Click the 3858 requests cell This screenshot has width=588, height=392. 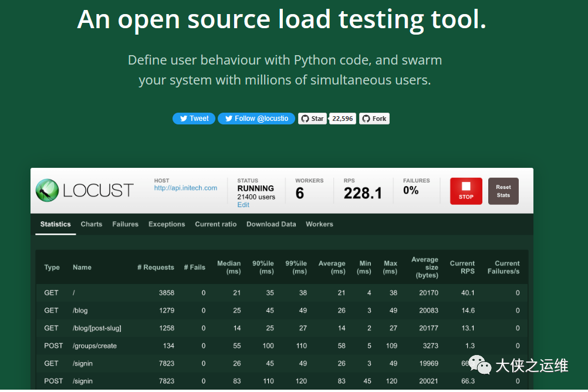coord(167,293)
